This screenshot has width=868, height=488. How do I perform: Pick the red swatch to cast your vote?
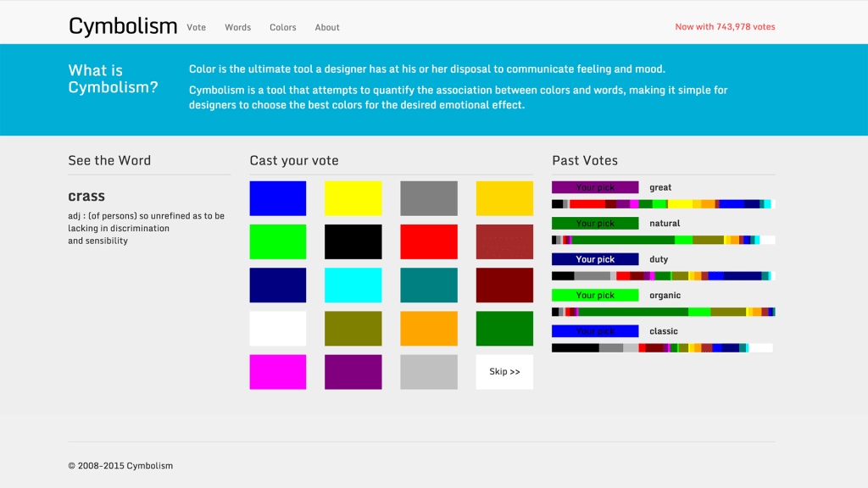pos(428,241)
